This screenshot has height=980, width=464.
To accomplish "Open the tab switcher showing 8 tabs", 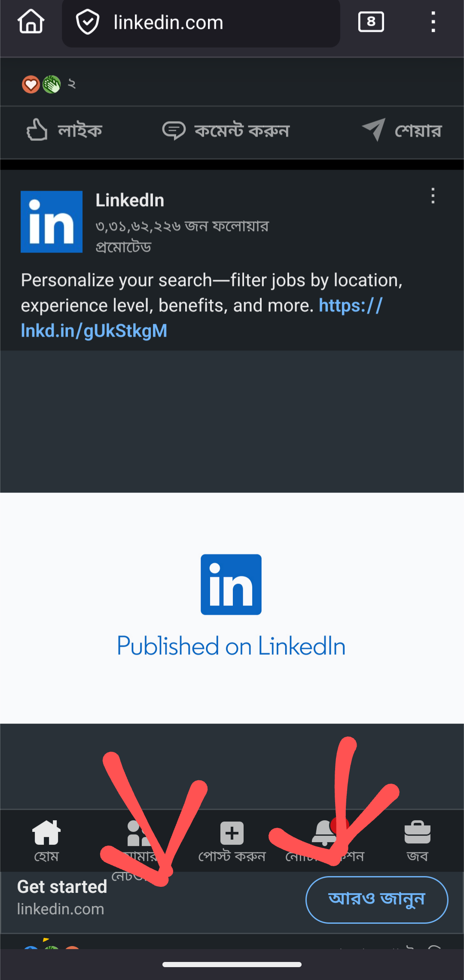I will [371, 22].
